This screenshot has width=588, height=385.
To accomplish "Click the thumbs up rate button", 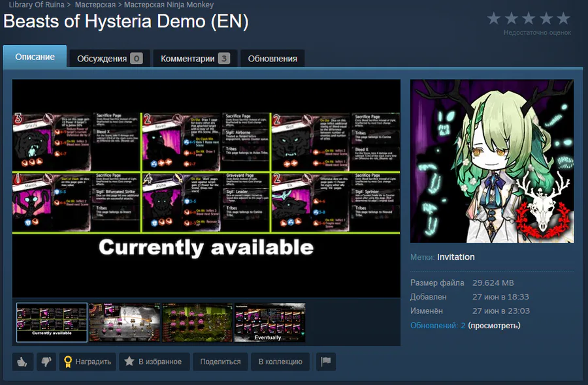I will 22,362.
